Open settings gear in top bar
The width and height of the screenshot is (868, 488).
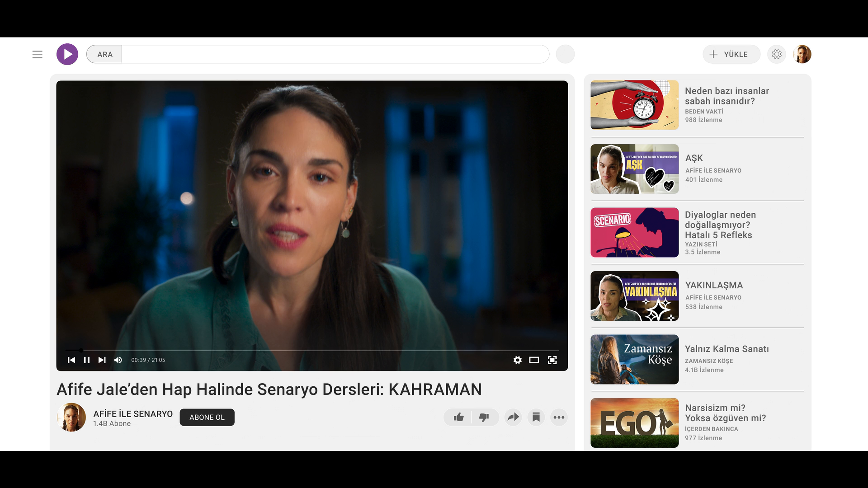pos(776,54)
